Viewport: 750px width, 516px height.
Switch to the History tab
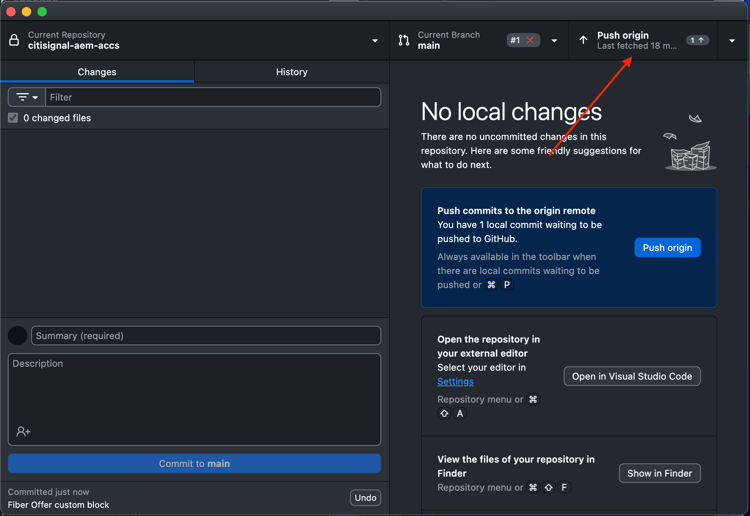(x=292, y=72)
